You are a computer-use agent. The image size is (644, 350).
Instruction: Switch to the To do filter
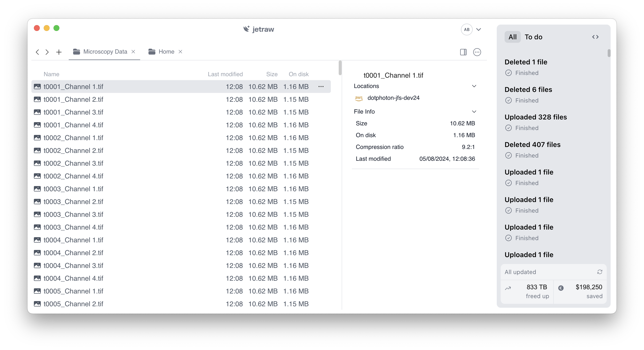click(x=533, y=37)
